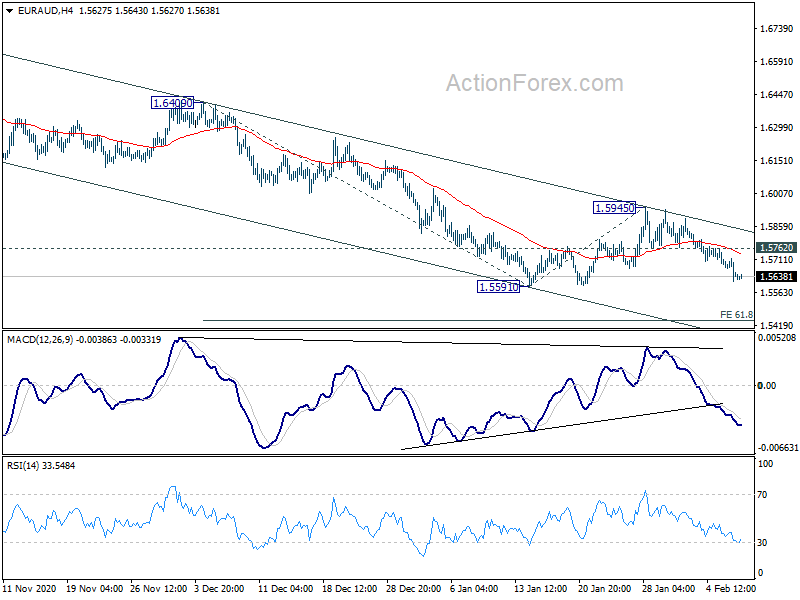Click the 1.57110 price axis value
Viewport: 800px width, 600px height.
pos(777,260)
